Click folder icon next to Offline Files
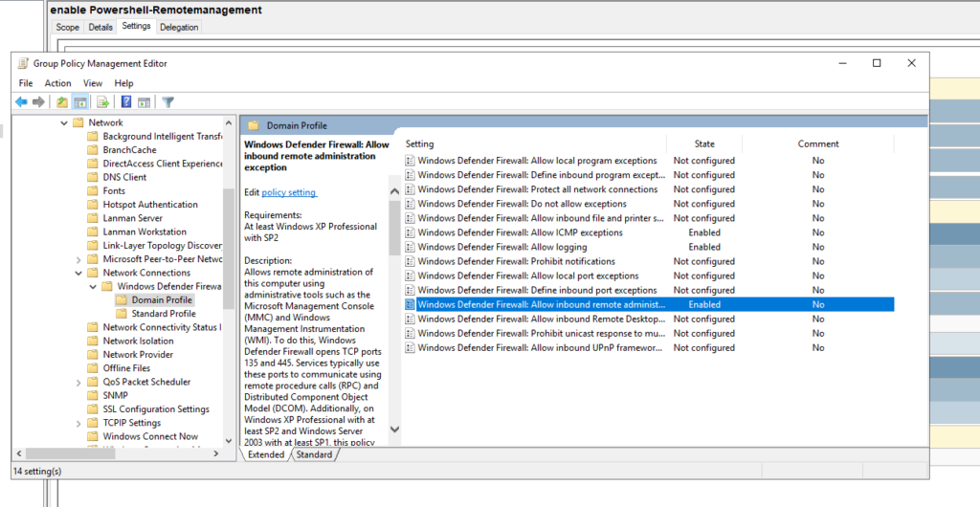980x507 pixels. tap(93, 367)
